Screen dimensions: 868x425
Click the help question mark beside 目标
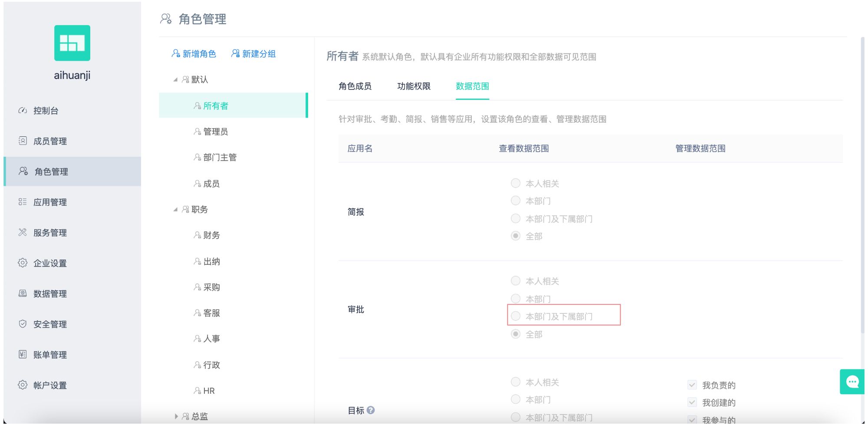pos(371,410)
